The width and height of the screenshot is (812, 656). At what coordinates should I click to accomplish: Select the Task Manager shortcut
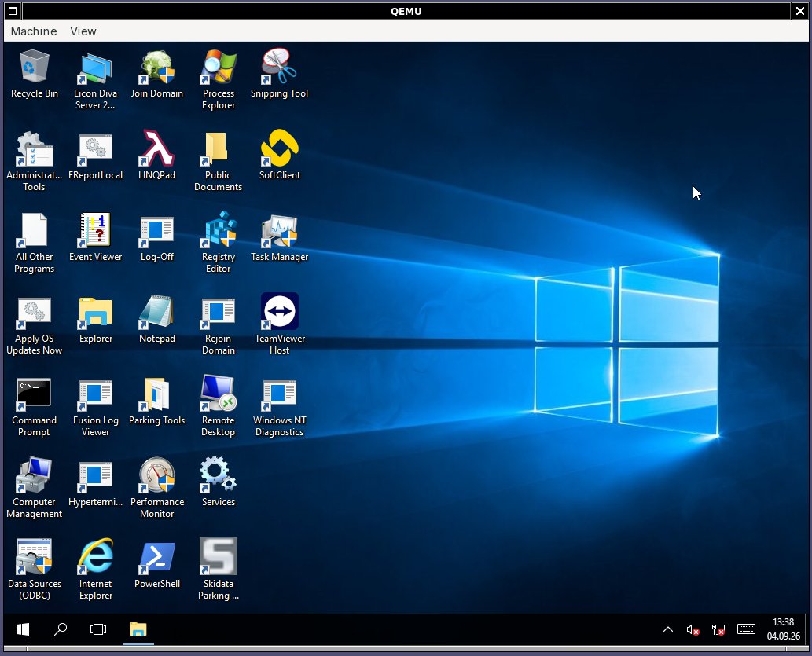point(279,237)
